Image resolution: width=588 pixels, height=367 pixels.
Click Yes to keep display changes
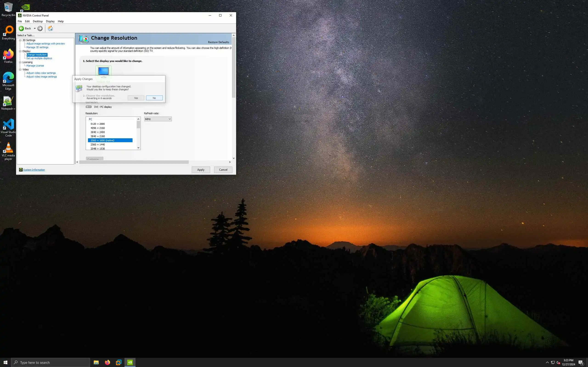pyautogui.click(x=136, y=98)
